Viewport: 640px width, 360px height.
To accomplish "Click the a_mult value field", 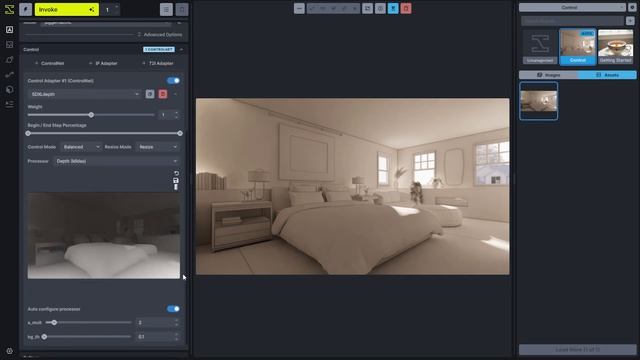I will 158,322.
